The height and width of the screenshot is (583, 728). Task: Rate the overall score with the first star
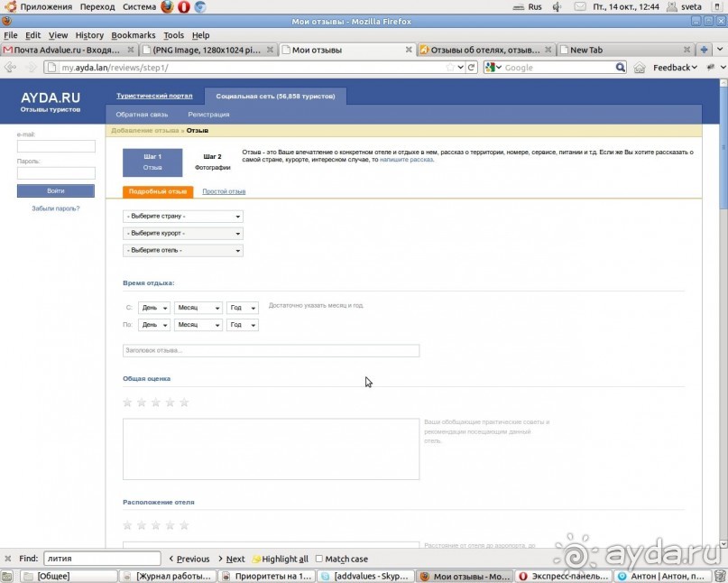pos(127,403)
